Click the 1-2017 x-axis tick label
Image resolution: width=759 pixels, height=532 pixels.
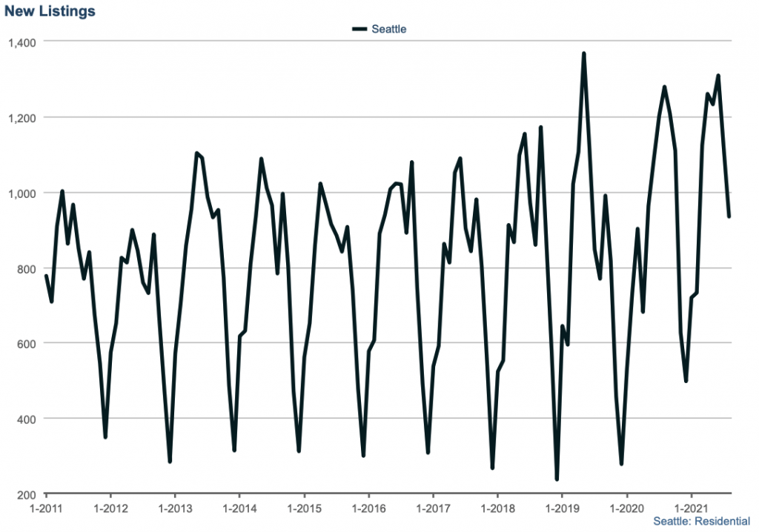point(432,510)
